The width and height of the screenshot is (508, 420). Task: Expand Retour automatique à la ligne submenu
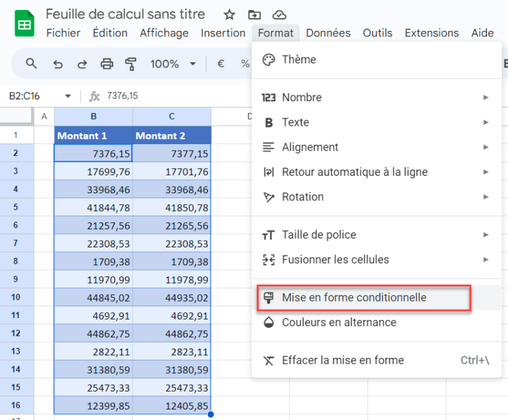(377, 172)
